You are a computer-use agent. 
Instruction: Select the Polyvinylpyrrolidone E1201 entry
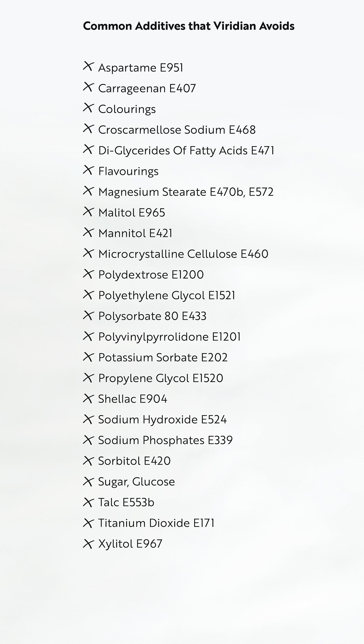[x=170, y=337]
